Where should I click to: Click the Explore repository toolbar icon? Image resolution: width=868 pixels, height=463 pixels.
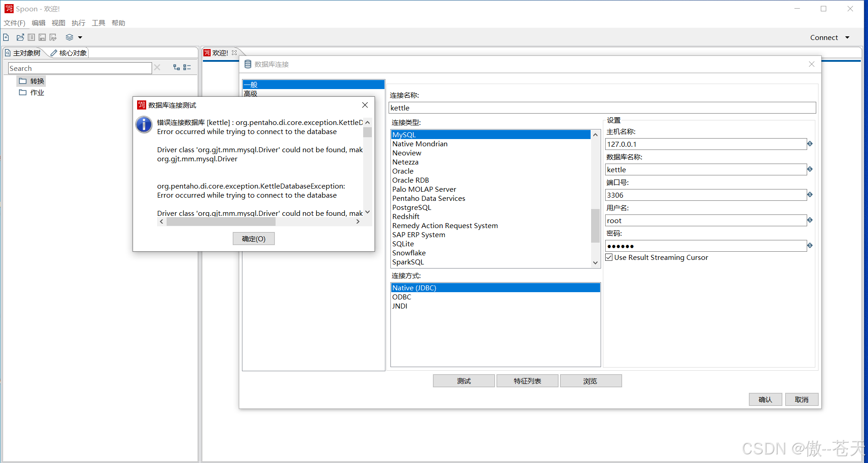31,37
